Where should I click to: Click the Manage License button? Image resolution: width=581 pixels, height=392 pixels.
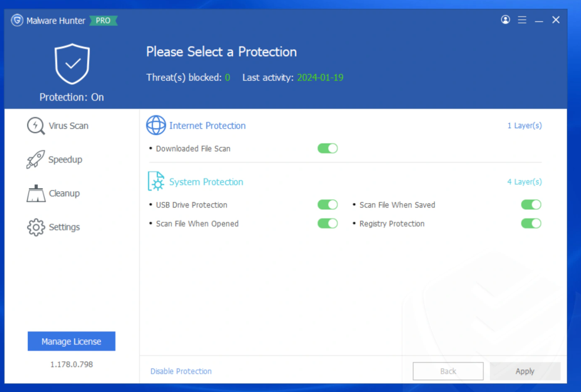(x=71, y=341)
